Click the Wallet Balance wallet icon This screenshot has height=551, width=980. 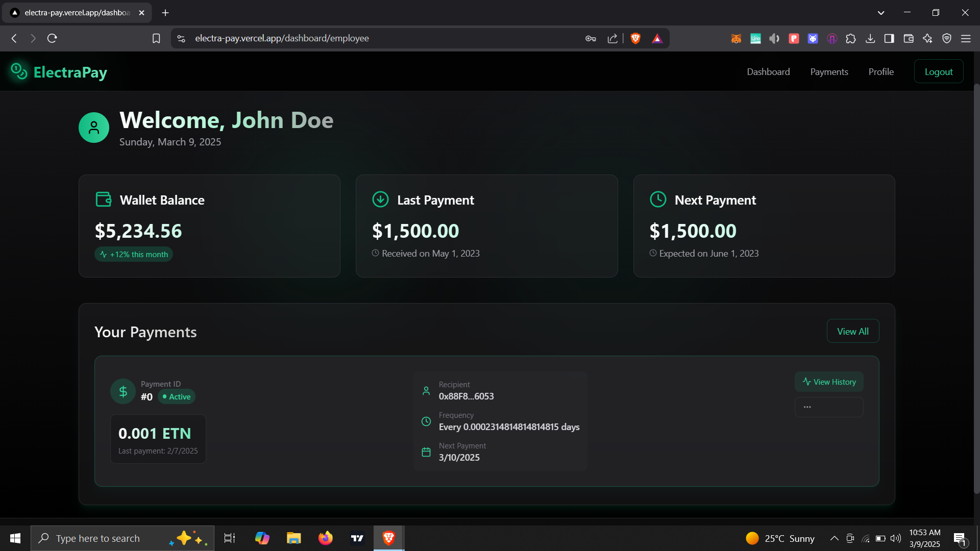[104, 199]
